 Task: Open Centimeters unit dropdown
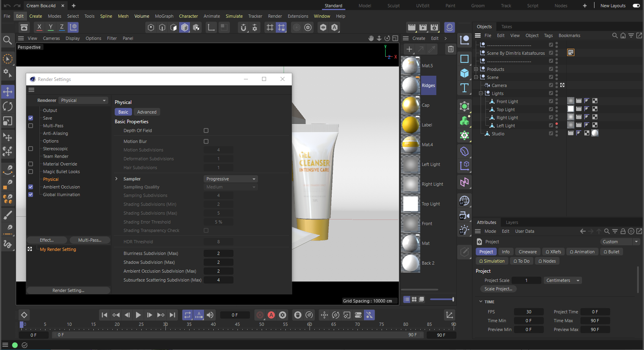point(563,280)
